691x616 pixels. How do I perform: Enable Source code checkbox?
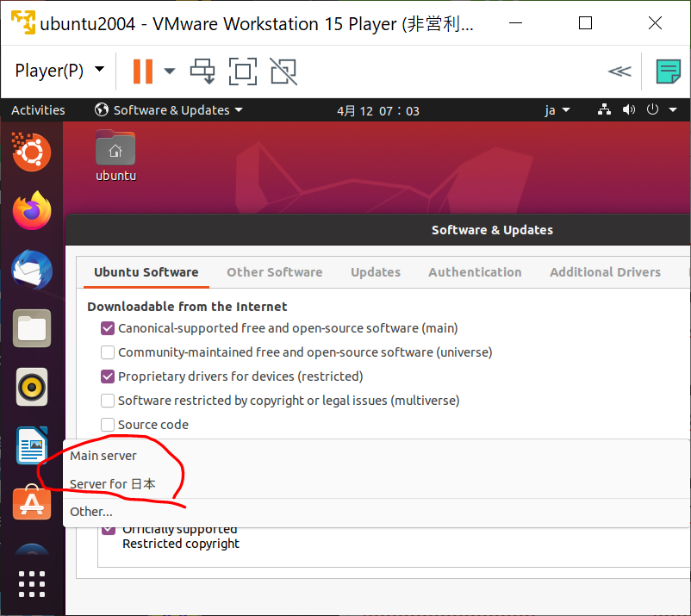click(x=108, y=425)
